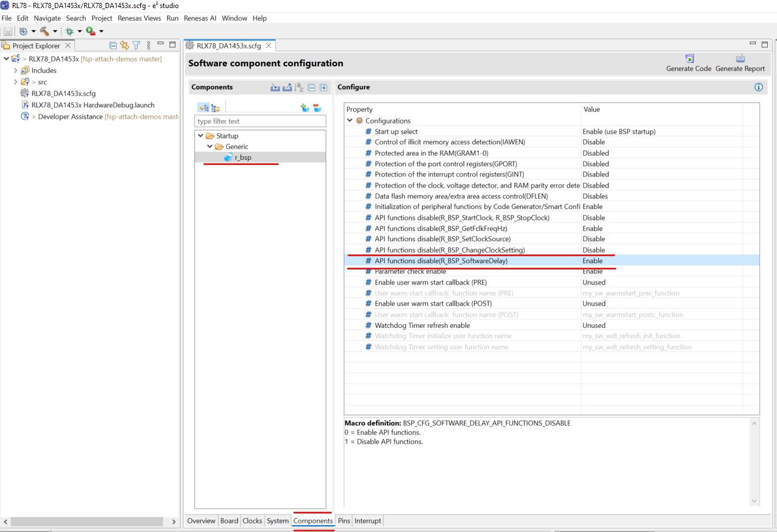Viewport: 777px width, 532px height.
Task: Click the Configure panel info icon
Action: [759, 87]
